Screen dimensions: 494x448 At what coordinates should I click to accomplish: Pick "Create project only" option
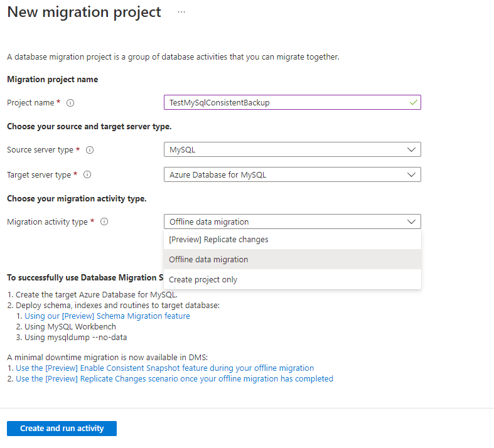[x=203, y=280]
